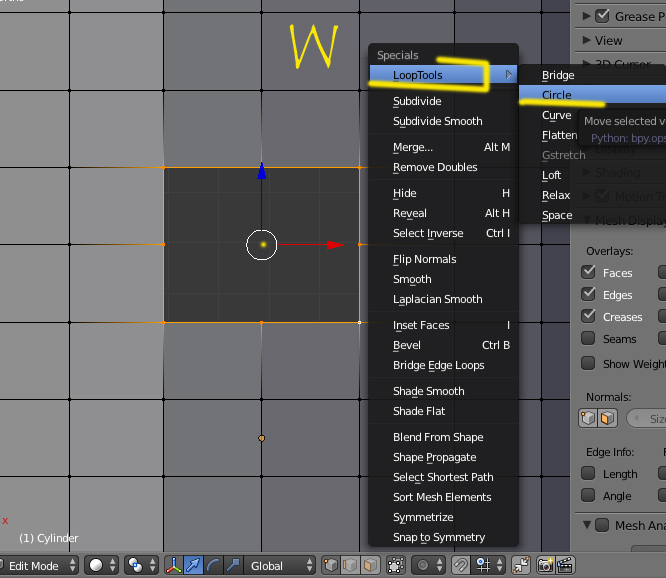The height and width of the screenshot is (578, 666).
Task: Enable the rotate manipulator arc icon
Action: (x=213, y=565)
